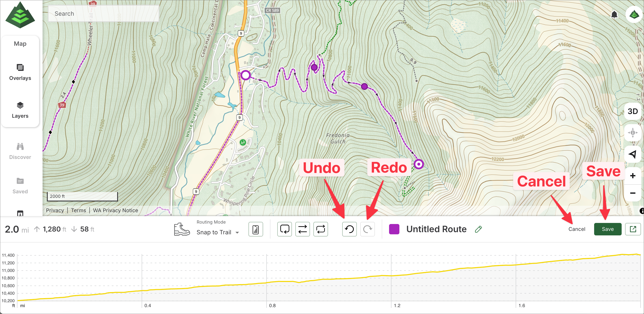Toggle the compass orientation control
Viewport: 644px width, 314px height.
tap(632, 133)
